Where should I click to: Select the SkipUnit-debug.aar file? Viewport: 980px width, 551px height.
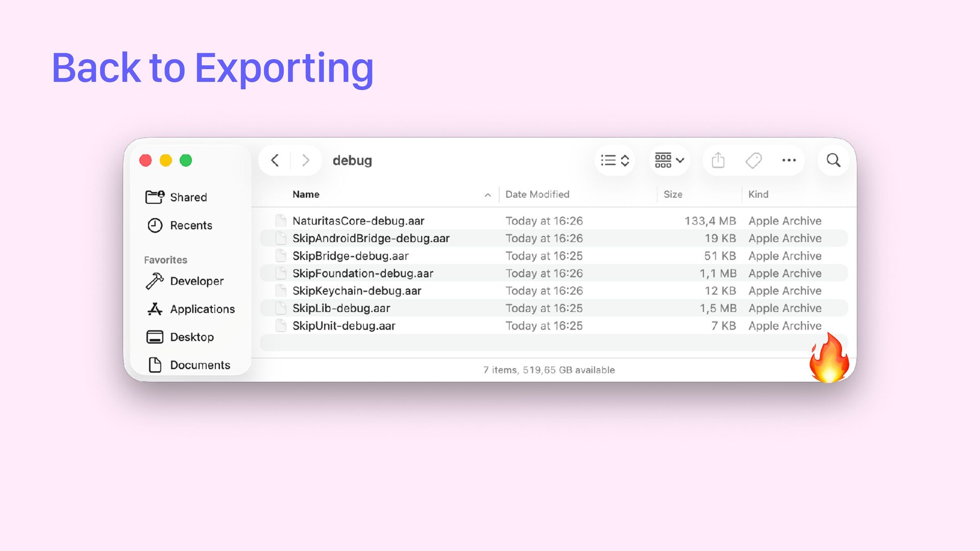click(344, 325)
